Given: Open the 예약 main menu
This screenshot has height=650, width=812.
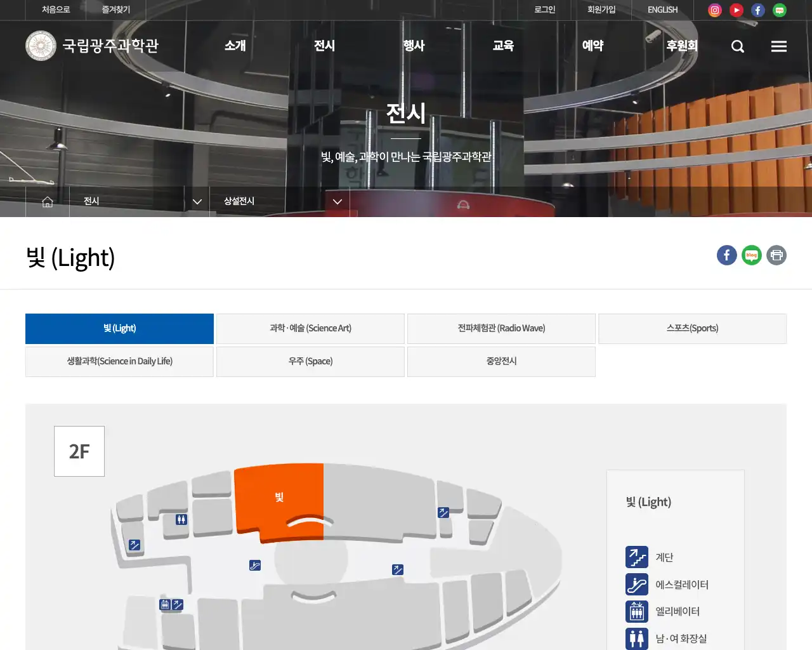Looking at the screenshot, I should coord(593,46).
